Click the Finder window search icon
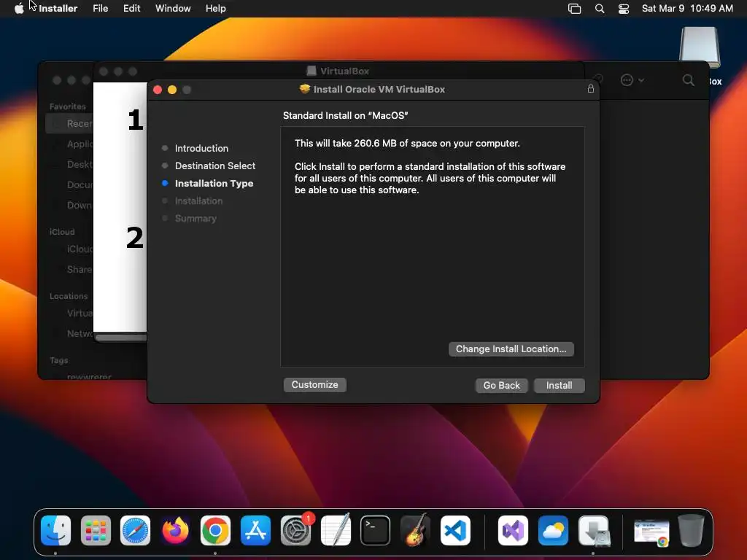The width and height of the screenshot is (747, 560). pos(688,80)
